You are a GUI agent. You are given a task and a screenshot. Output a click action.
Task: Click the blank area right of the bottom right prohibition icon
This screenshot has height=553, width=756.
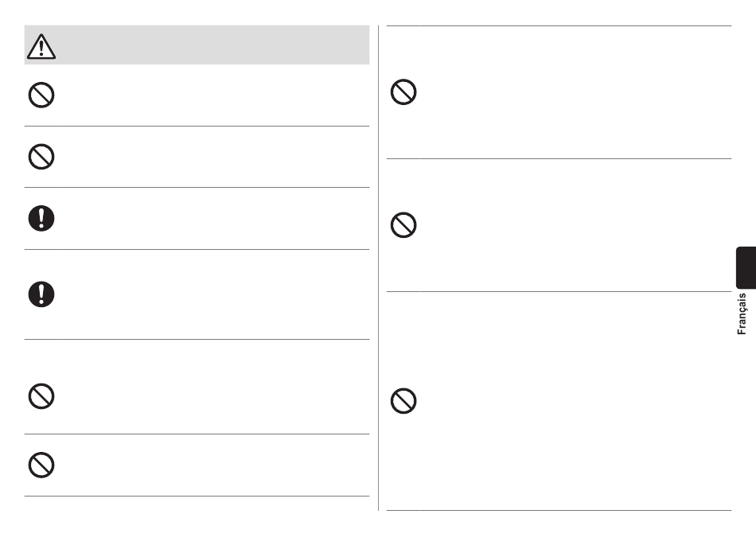(575, 401)
